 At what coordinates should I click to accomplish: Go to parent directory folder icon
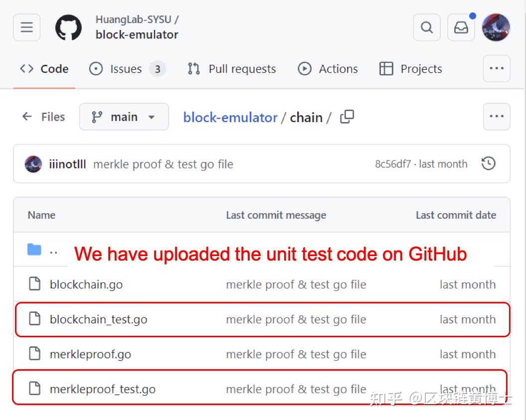tap(34, 250)
